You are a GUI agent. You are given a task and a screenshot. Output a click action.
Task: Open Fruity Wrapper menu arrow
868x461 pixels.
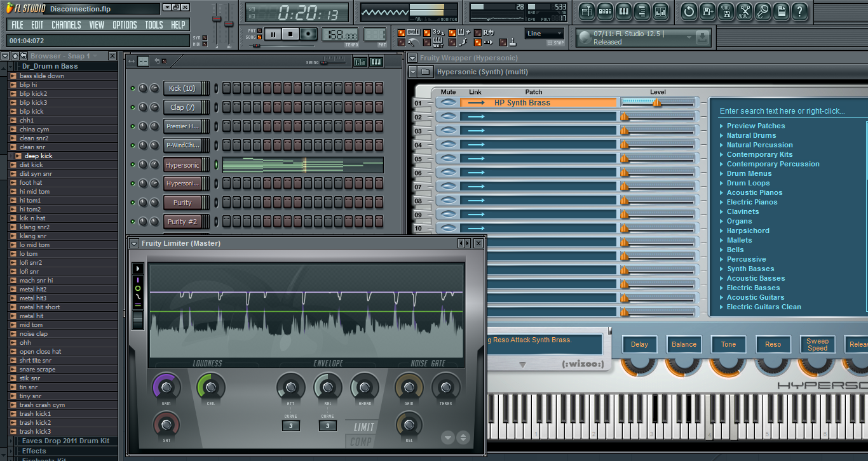[412, 58]
